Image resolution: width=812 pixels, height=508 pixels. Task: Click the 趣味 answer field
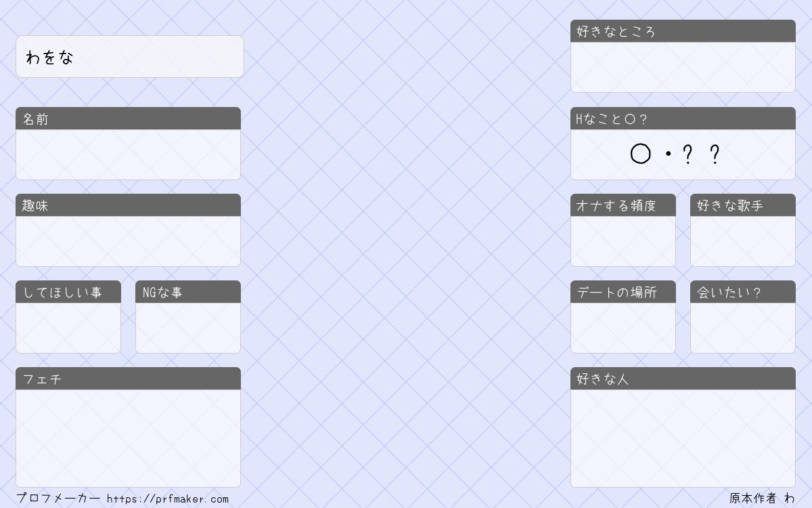(128, 241)
